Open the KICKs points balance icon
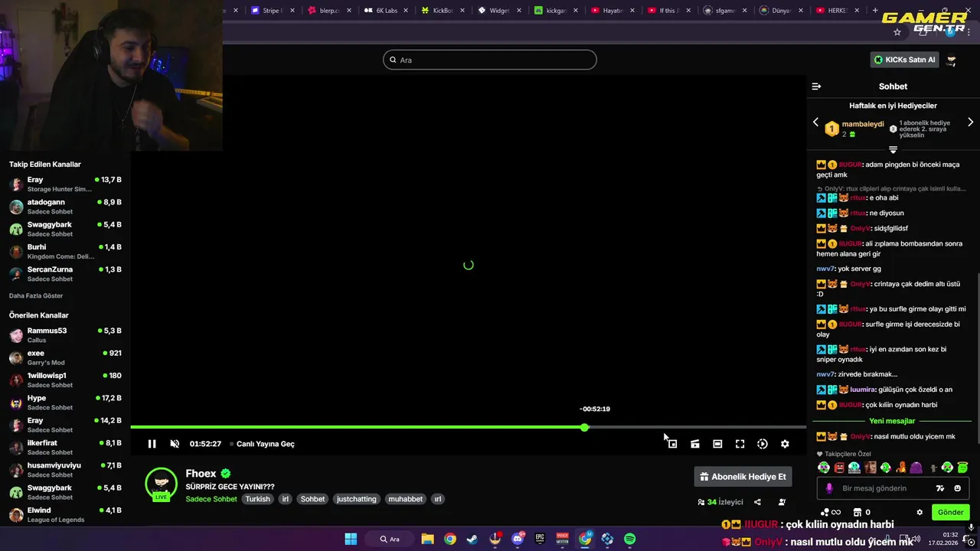Viewport: 980px width, 551px height. pos(830,513)
